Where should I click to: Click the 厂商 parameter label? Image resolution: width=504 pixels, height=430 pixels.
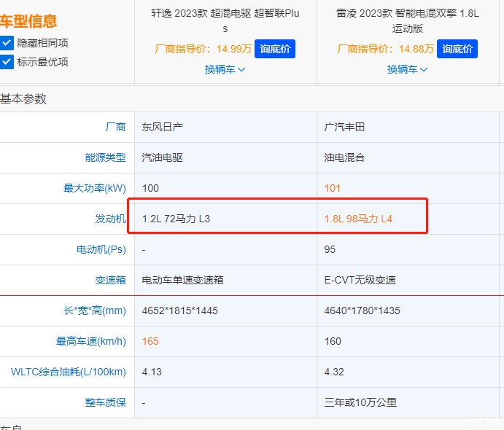click(115, 127)
